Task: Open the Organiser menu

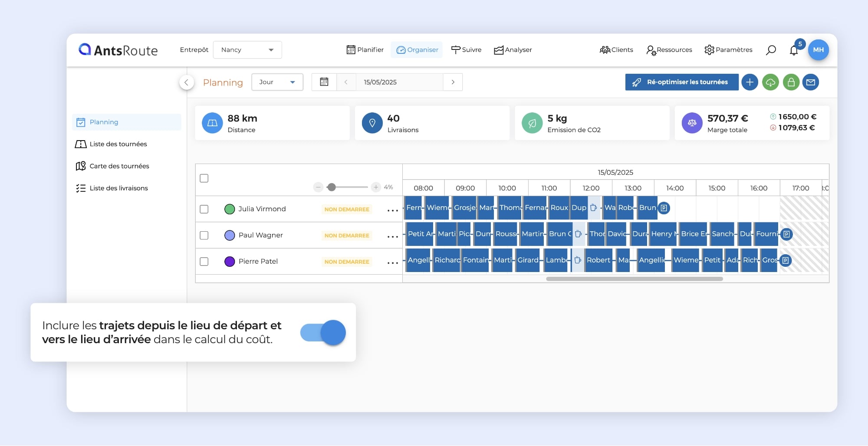Action: pyautogui.click(x=417, y=50)
